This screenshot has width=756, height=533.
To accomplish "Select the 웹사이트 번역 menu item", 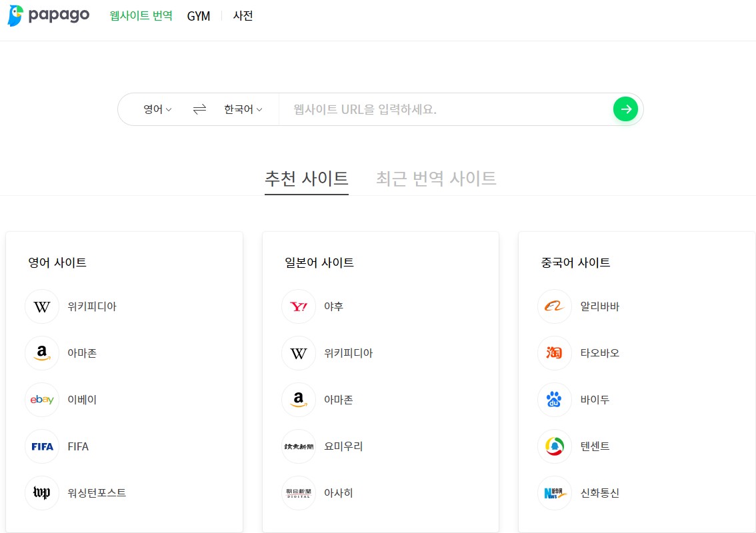I will [141, 15].
